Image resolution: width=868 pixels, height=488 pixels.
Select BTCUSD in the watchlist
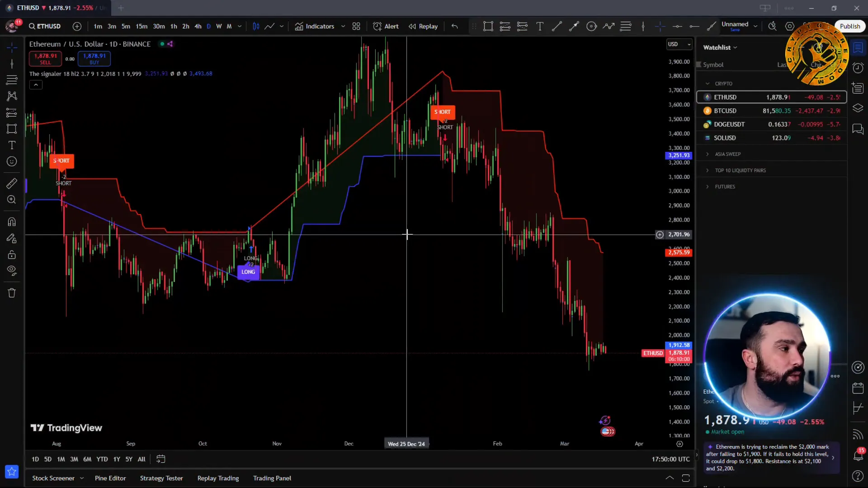pos(772,111)
